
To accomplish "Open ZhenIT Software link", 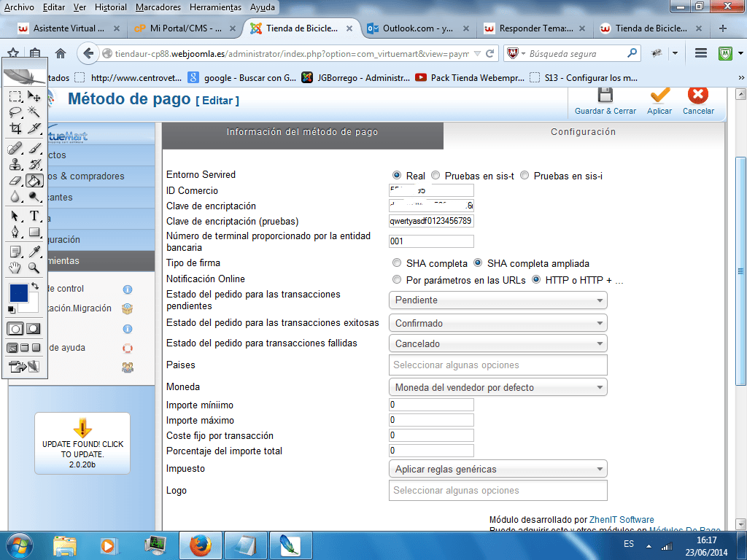I will (x=622, y=519).
